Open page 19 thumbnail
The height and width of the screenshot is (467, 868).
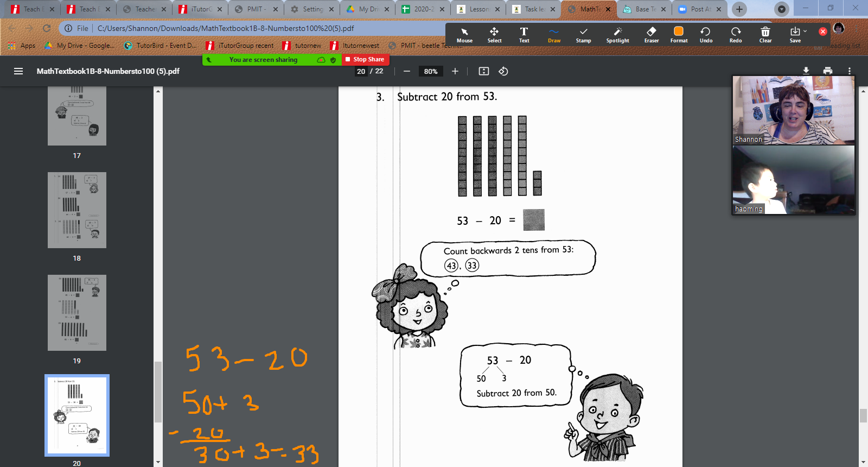click(x=77, y=313)
